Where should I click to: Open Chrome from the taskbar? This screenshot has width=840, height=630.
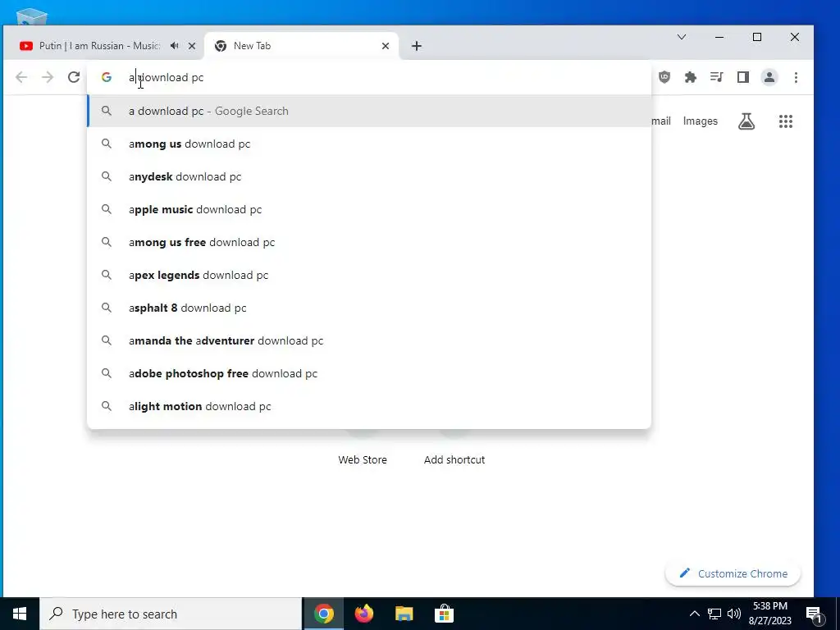coord(323,614)
